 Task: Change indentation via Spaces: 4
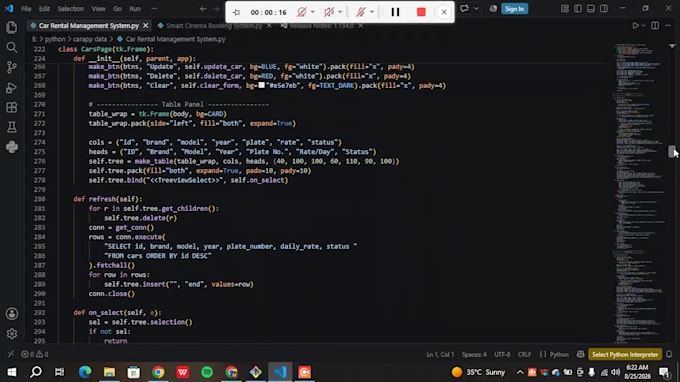point(474,354)
